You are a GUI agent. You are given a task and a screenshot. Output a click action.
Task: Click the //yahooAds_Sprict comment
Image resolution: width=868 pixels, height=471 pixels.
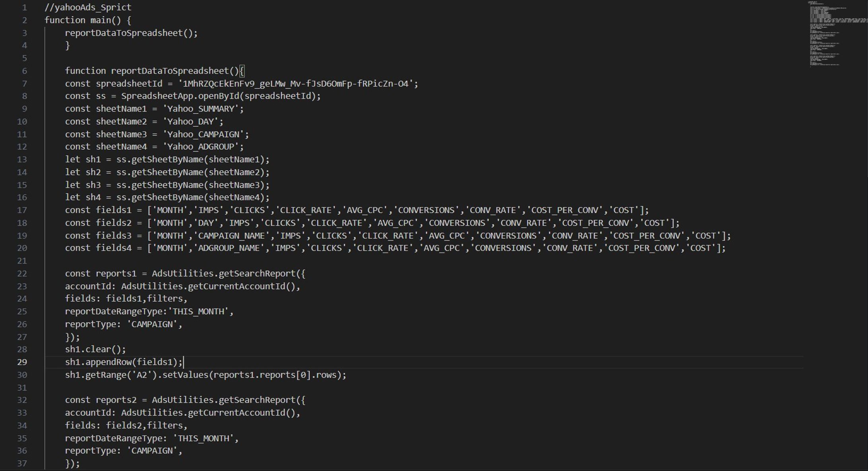88,7
